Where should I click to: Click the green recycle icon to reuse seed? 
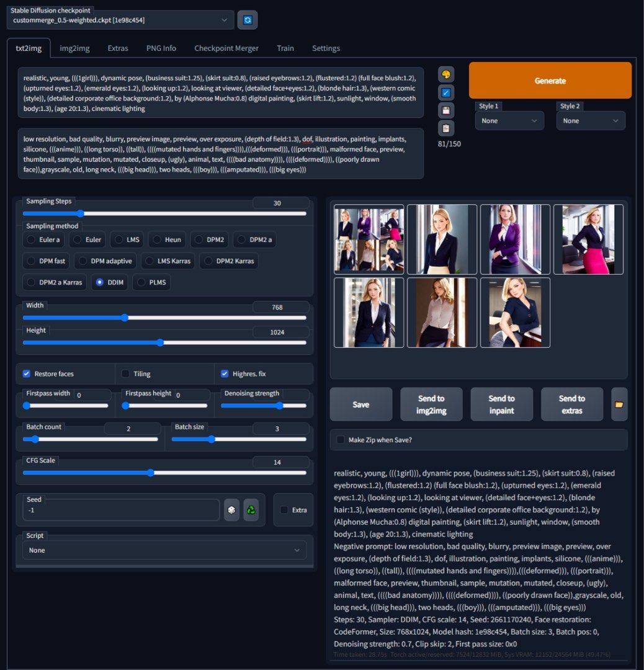pyautogui.click(x=251, y=510)
